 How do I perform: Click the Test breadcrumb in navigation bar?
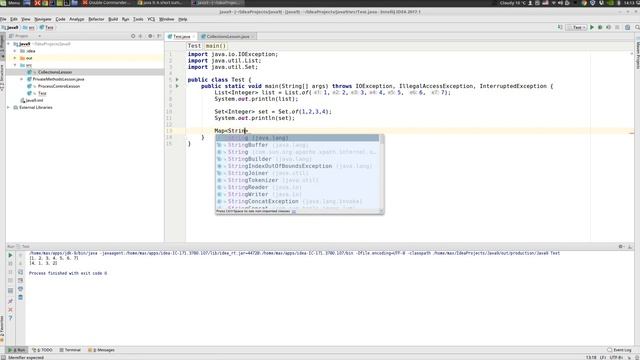pos(47,27)
